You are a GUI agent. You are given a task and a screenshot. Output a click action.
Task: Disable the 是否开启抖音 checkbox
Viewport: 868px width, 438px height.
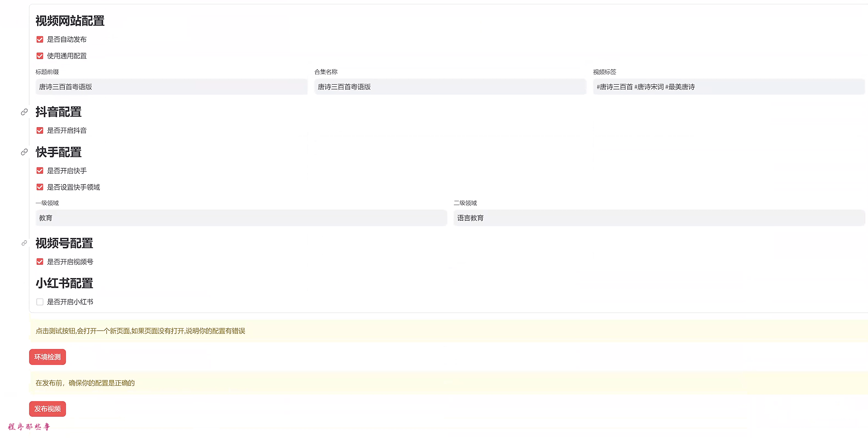(x=40, y=131)
